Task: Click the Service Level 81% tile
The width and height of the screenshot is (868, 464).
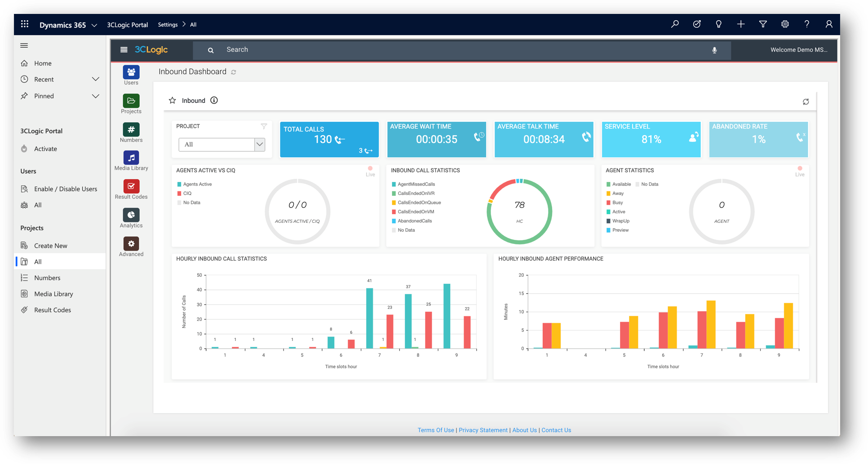Action: point(651,139)
